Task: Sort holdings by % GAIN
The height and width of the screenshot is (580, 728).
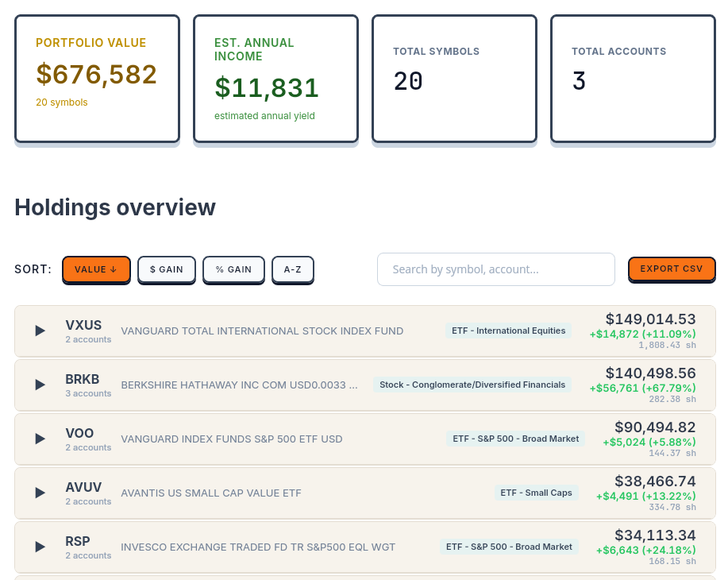Action: click(x=233, y=269)
